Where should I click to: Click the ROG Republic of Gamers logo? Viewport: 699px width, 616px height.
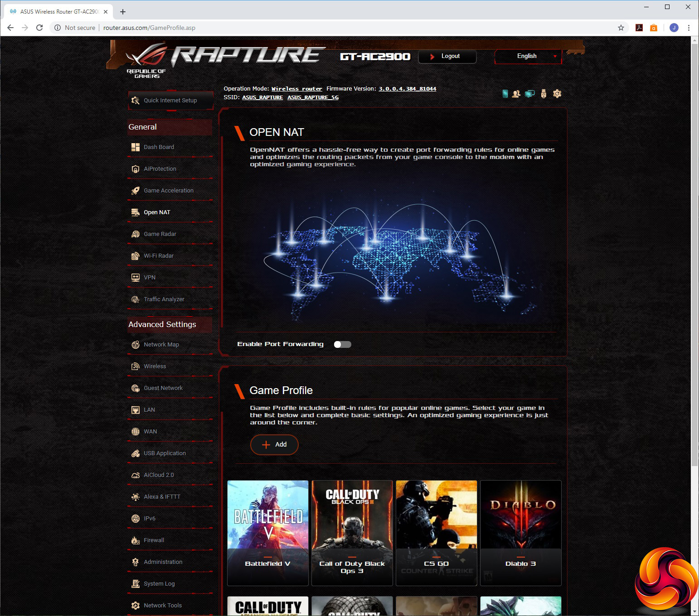tap(146, 61)
